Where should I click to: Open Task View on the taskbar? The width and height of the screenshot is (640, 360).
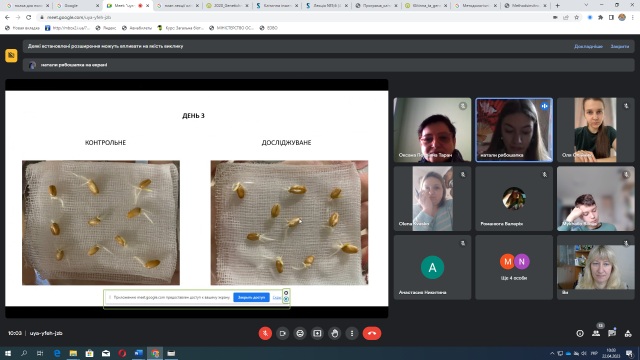coord(40,353)
